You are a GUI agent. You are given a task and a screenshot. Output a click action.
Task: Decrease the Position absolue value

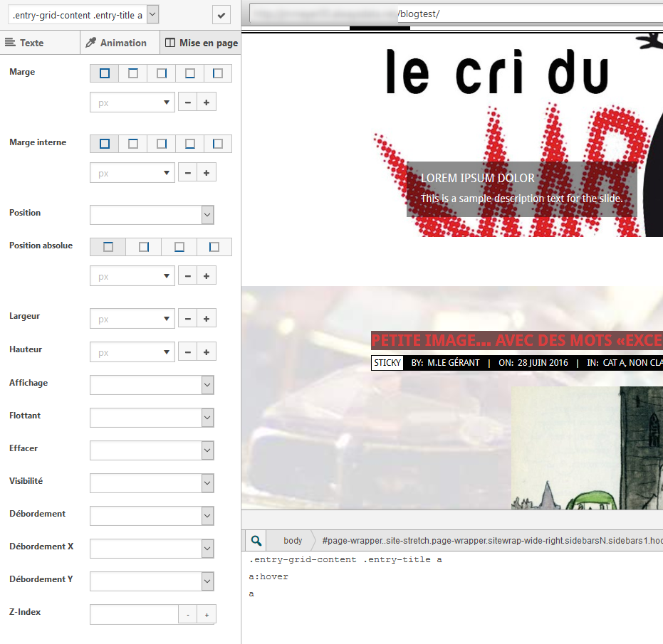[188, 276]
